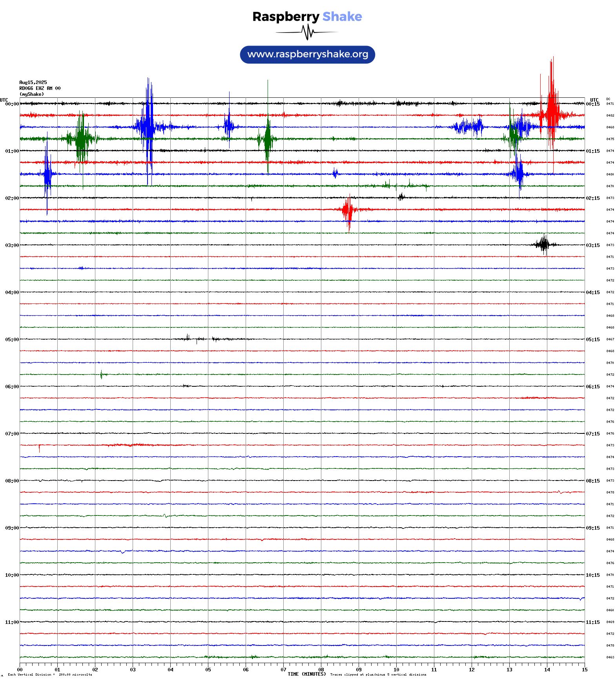Click the black event on the 03:00 trace
The height and width of the screenshot is (680, 616).
[544, 245]
